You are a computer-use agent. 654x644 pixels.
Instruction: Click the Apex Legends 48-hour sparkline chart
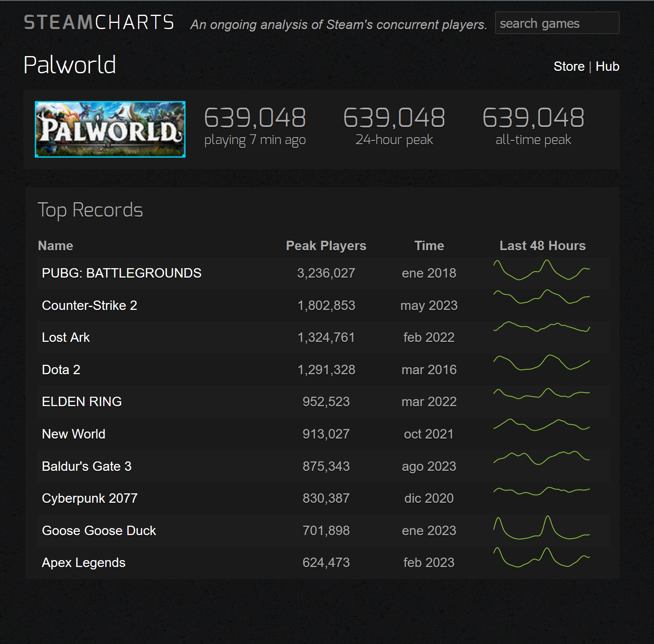point(541,557)
